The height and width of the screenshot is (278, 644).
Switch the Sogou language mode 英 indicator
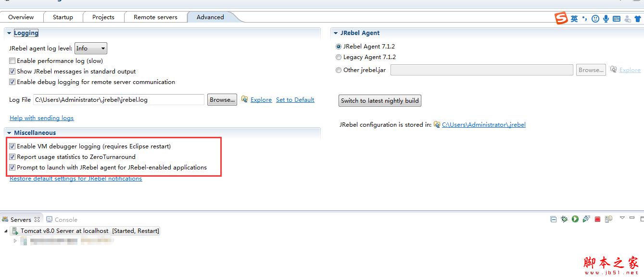click(x=574, y=19)
